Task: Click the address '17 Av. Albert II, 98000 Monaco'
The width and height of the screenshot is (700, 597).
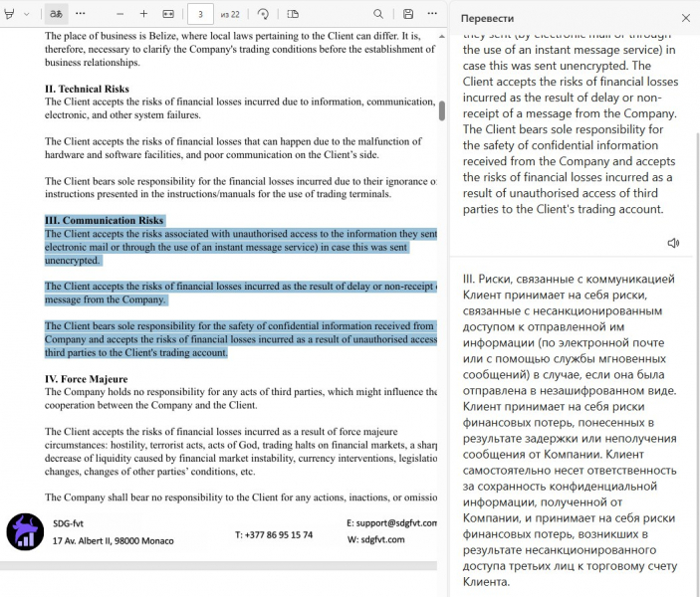Action: tap(113, 540)
